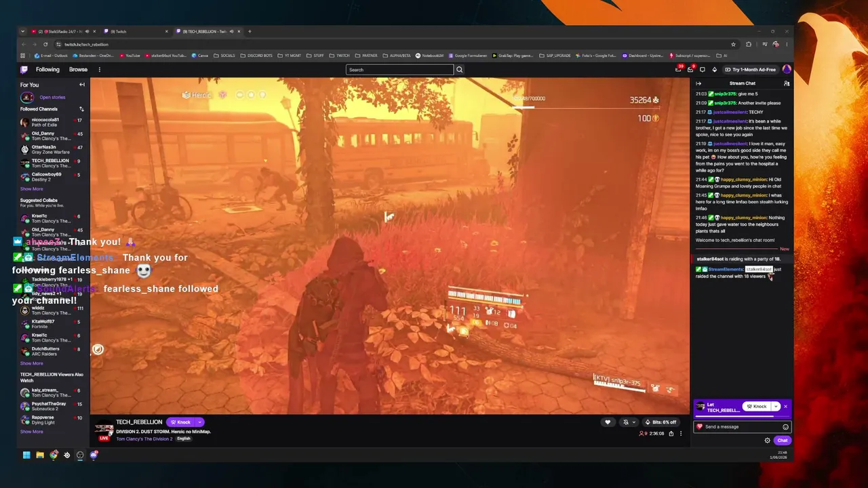Open the Following menu item
The image size is (868, 488).
tap(47, 69)
